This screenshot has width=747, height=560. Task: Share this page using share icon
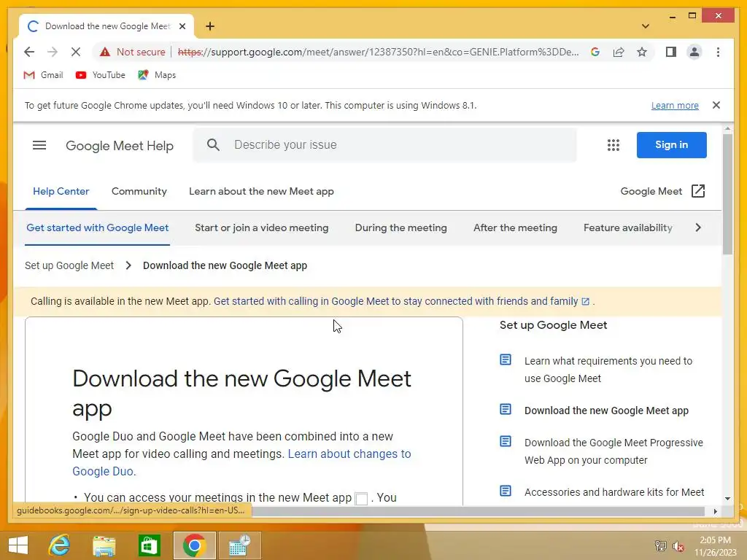coord(619,52)
